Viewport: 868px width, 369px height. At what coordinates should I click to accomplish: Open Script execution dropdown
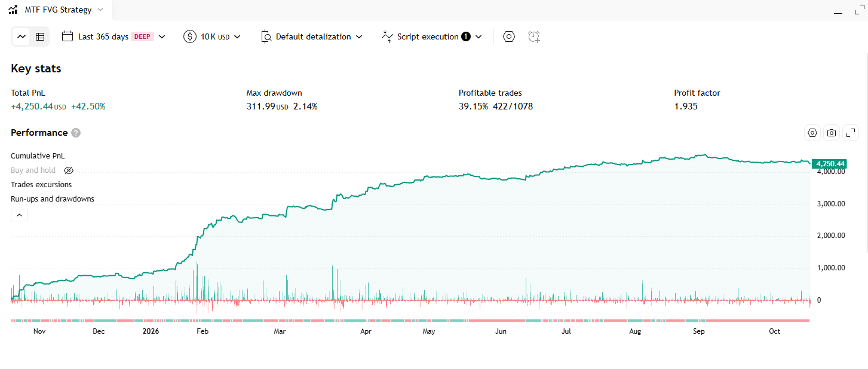tap(431, 36)
